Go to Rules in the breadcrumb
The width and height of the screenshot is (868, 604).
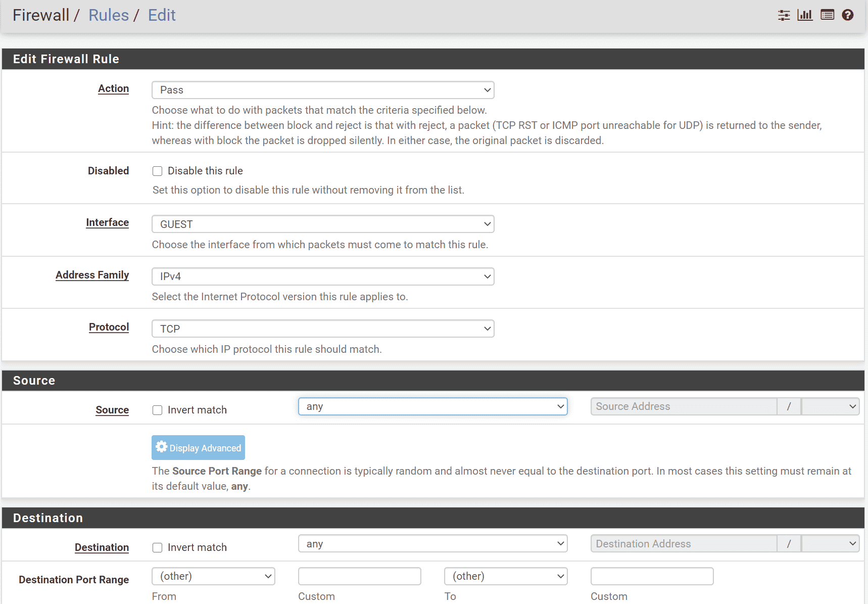point(109,15)
